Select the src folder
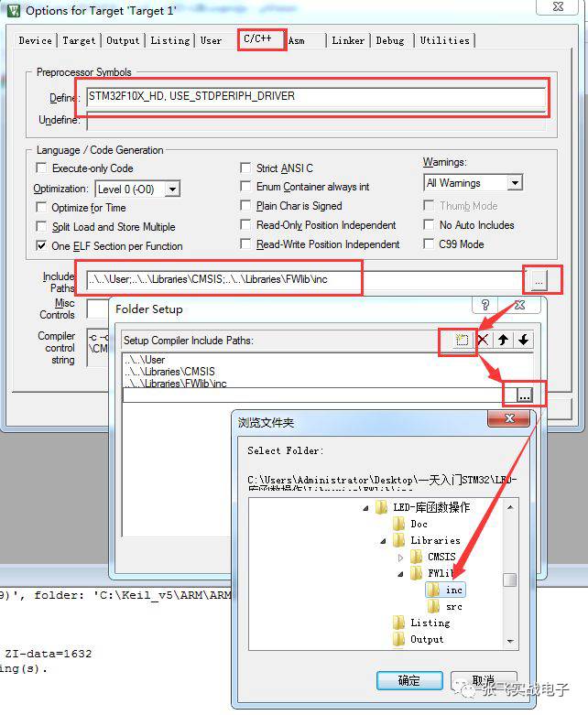The height and width of the screenshot is (715, 588). click(x=445, y=607)
